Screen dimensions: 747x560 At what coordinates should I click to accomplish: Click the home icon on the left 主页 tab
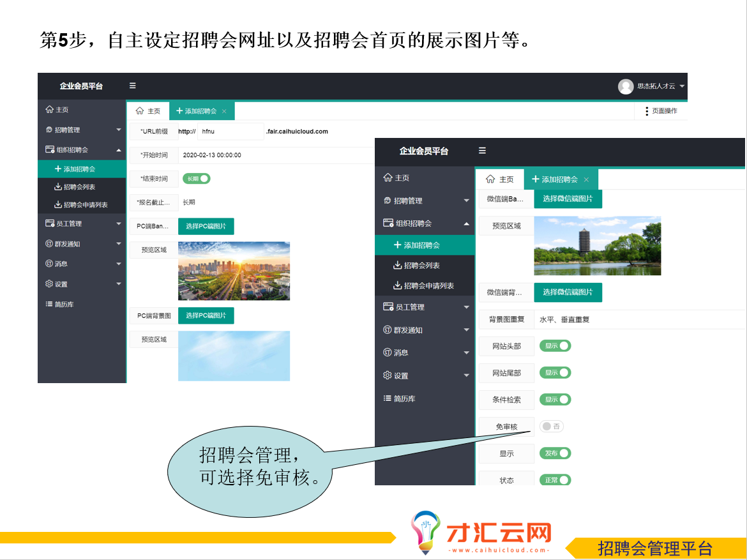[140, 110]
